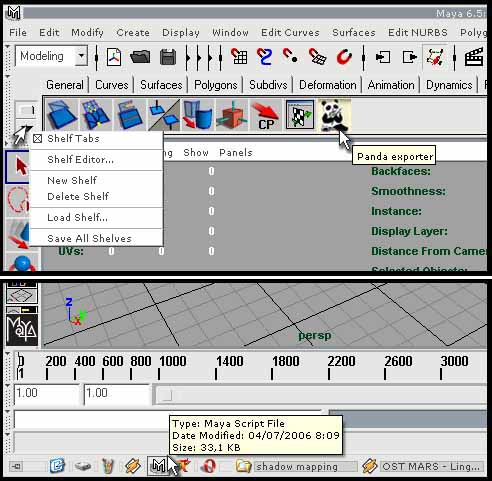Toggle the Shelf Tabs checkbox entry
Screen dimensions: 492x481
(x=96, y=139)
